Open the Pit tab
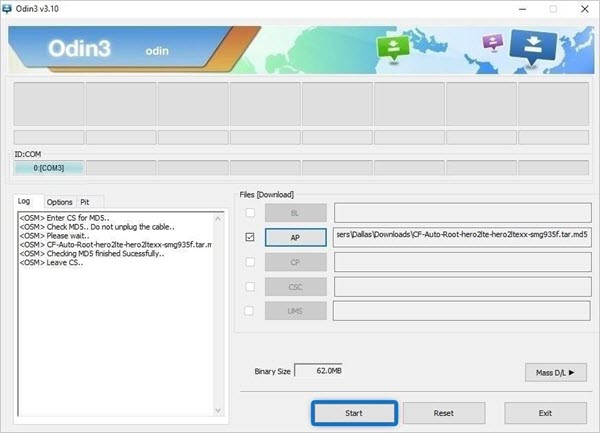The height and width of the screenshot is (433, 600). [x=86, y=201]
